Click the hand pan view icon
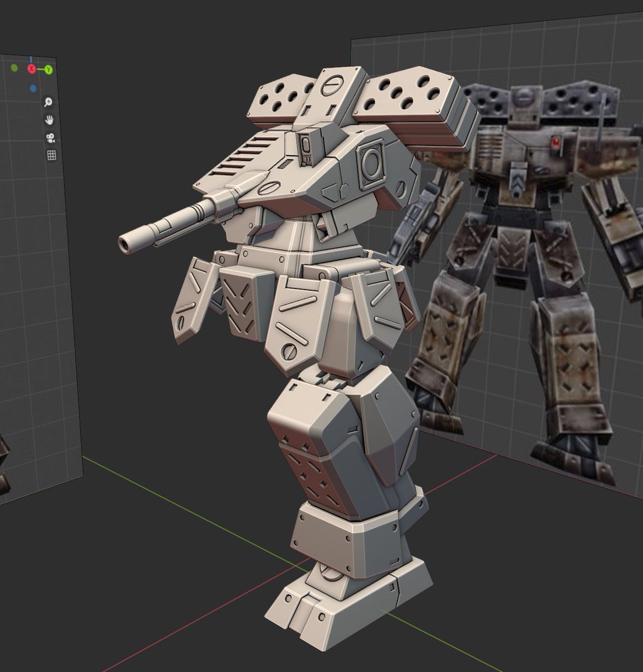The image size is (643, 672). 50,120
